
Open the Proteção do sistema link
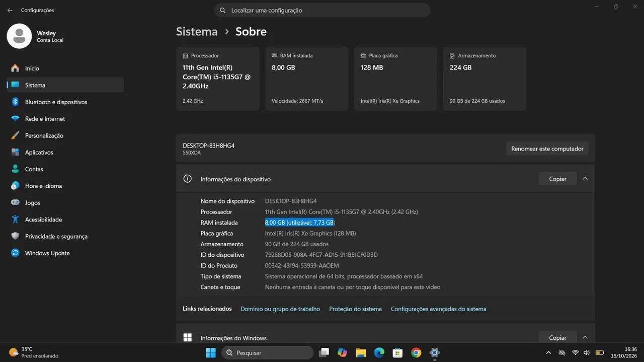[x=355, y=309]
